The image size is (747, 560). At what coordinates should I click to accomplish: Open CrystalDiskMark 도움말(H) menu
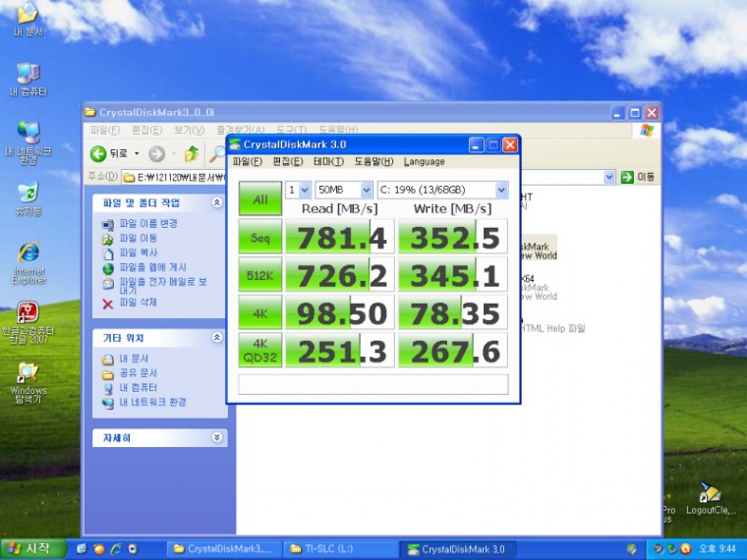[373, 161]
